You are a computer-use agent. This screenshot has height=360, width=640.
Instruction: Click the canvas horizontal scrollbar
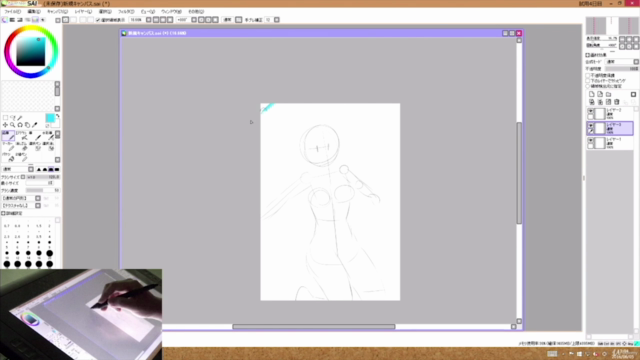click(x=313, y=327)
